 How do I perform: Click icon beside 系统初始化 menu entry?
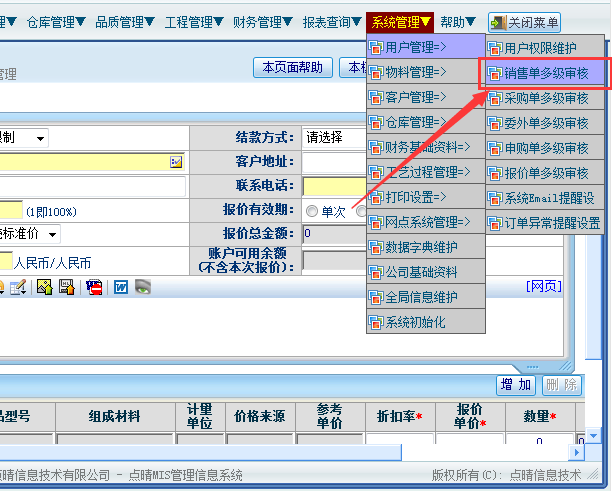pos(376,322)
